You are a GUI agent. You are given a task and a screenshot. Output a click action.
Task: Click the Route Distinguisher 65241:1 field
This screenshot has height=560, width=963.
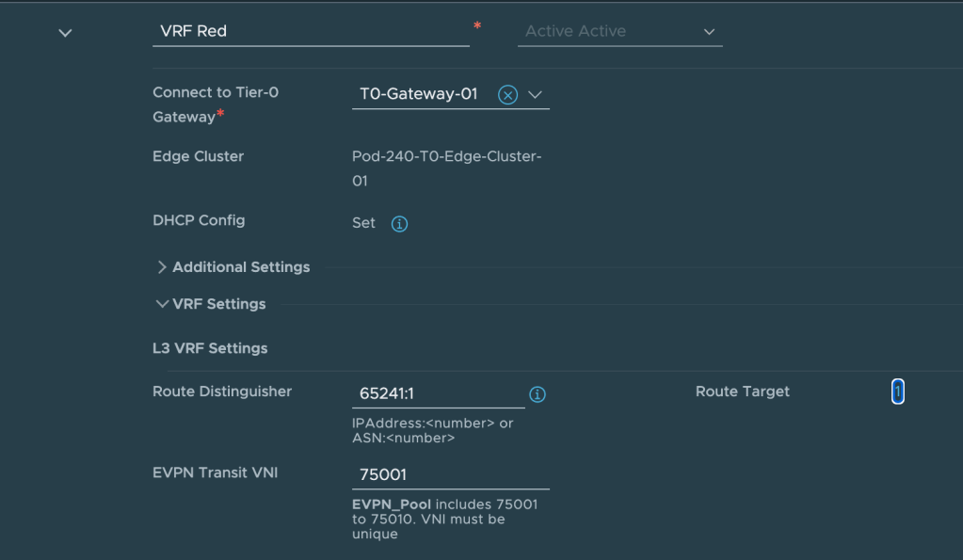point(438,393)
